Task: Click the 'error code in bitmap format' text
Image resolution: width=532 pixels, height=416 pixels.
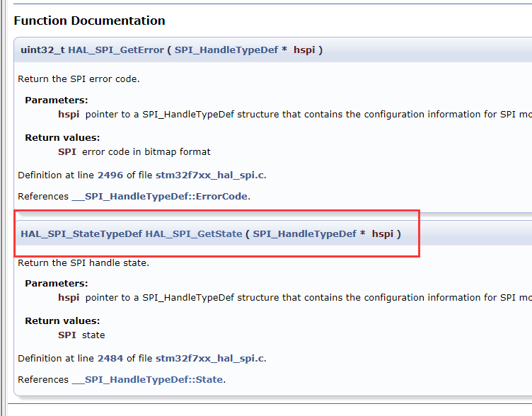Action: point(146,151)
